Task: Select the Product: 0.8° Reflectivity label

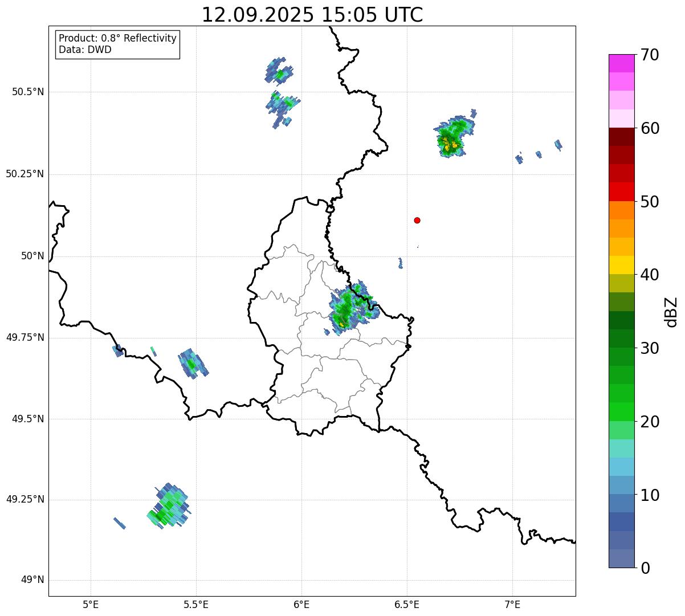Action: (117, 39)
